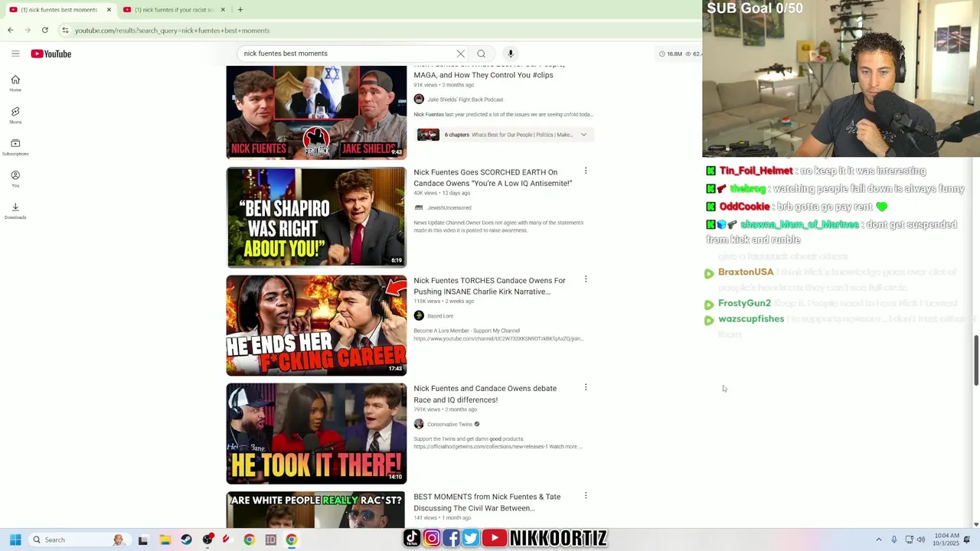Open the 'Ben Shapiro Was Right' thumbnail video
The height and width of the screenshot is (551, 980).
(x=316, y=217)
